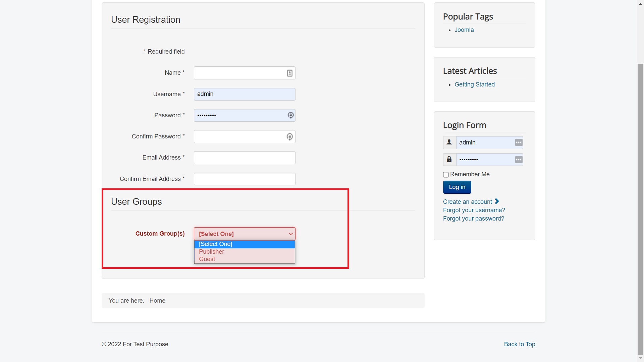Enable the Remember Me checkbox
644x362 pixels.
click(x=446, y=175)
